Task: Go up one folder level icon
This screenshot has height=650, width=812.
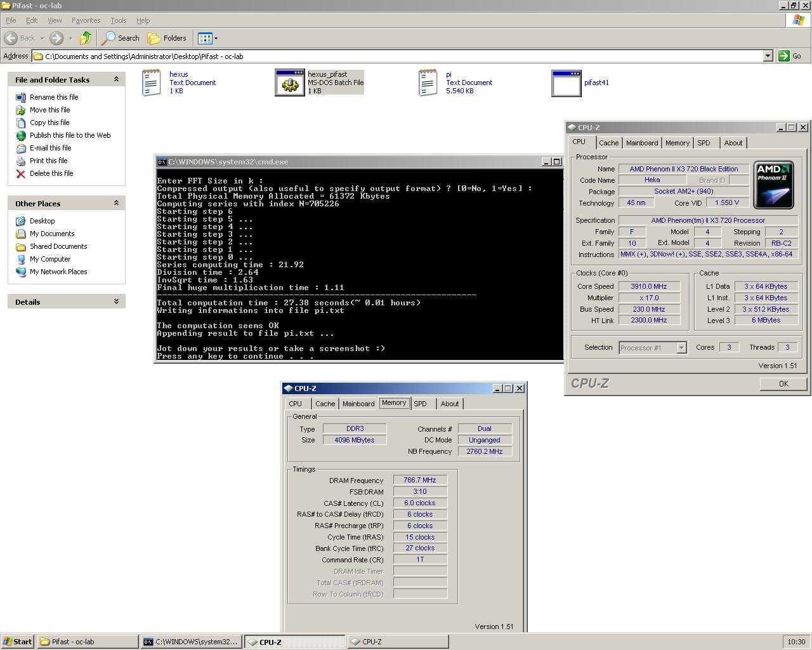Action: [x=86, y=38]
